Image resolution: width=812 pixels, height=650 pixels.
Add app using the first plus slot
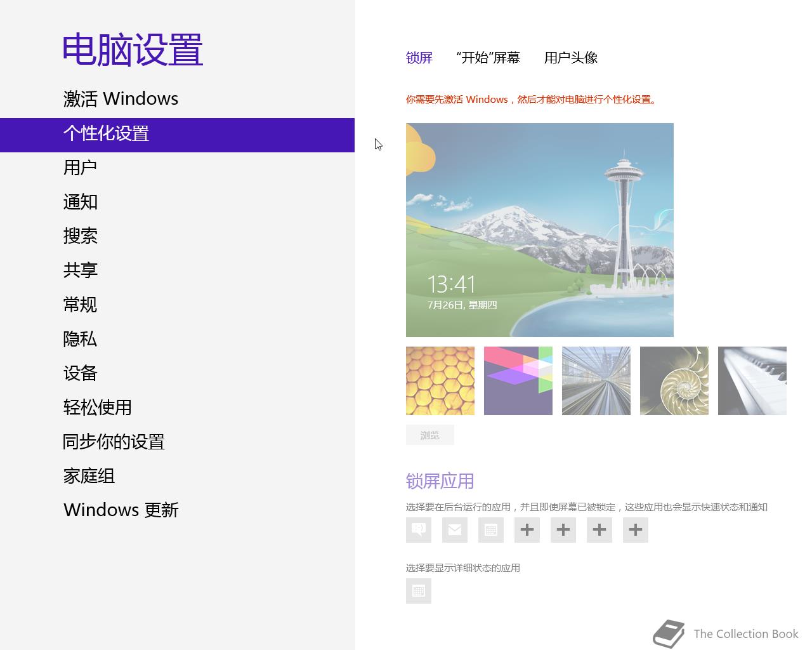click(527, 530)
